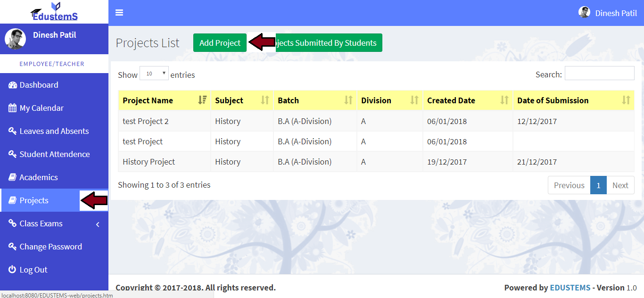Sort table by Subject column arrows
The width and height of the screenshot is (644, 298).
point(265,100)
